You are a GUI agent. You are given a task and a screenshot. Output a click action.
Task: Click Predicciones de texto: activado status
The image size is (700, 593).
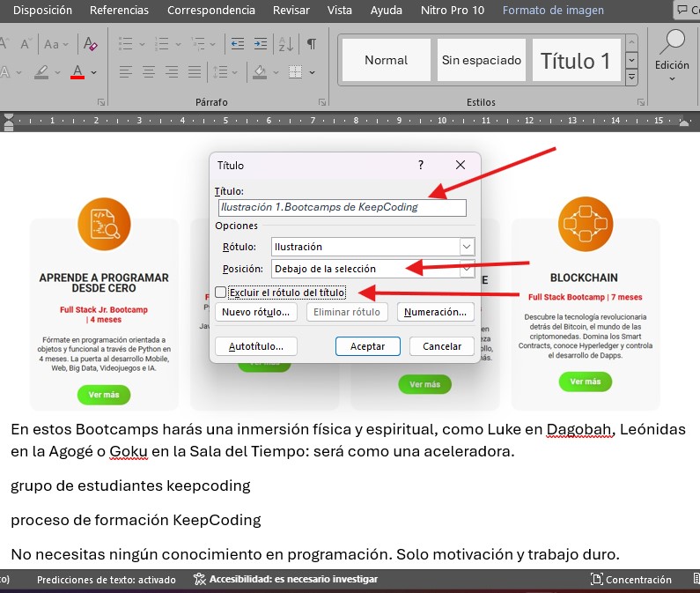point(107,580)
